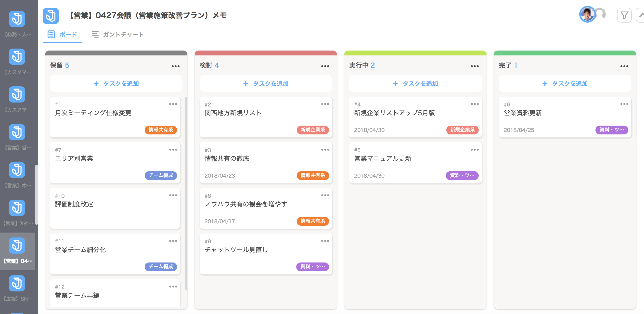This screenshot has width=644, height=314.
Task: Open options for task 新規企業リストアップ5月版
Action: 475,104
